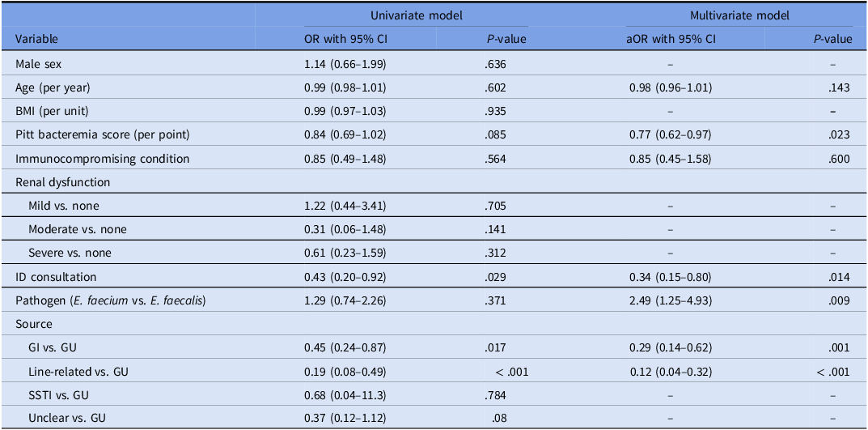Screen dimensions: 868x430
Task: Click the value 1.14 (0.66–1.99)
Action: click(345, 64)
